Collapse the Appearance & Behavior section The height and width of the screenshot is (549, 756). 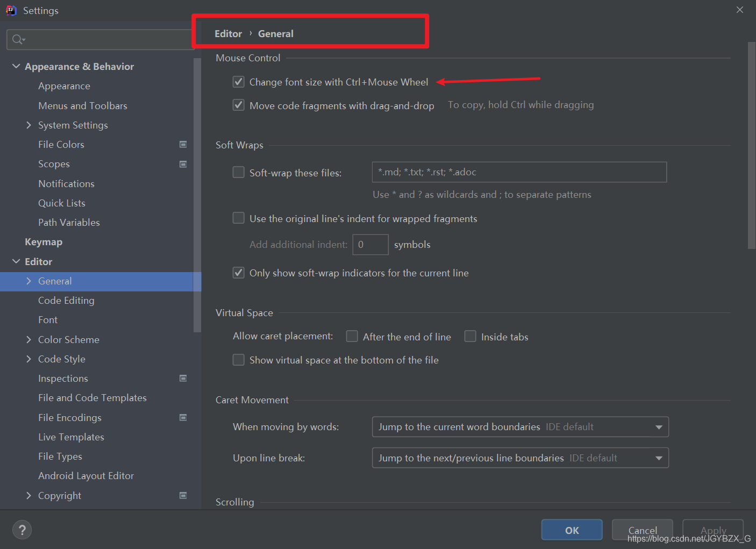tap(16, 66)
